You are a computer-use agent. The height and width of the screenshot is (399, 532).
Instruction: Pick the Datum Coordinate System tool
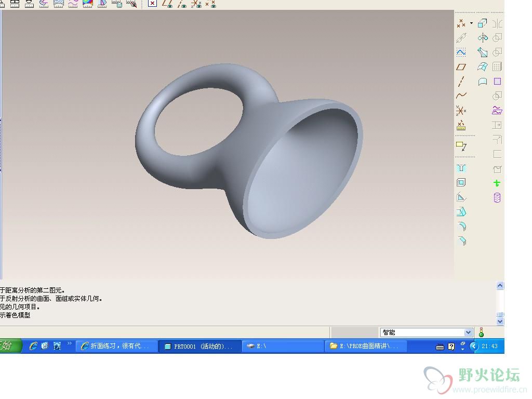point(461,111)
